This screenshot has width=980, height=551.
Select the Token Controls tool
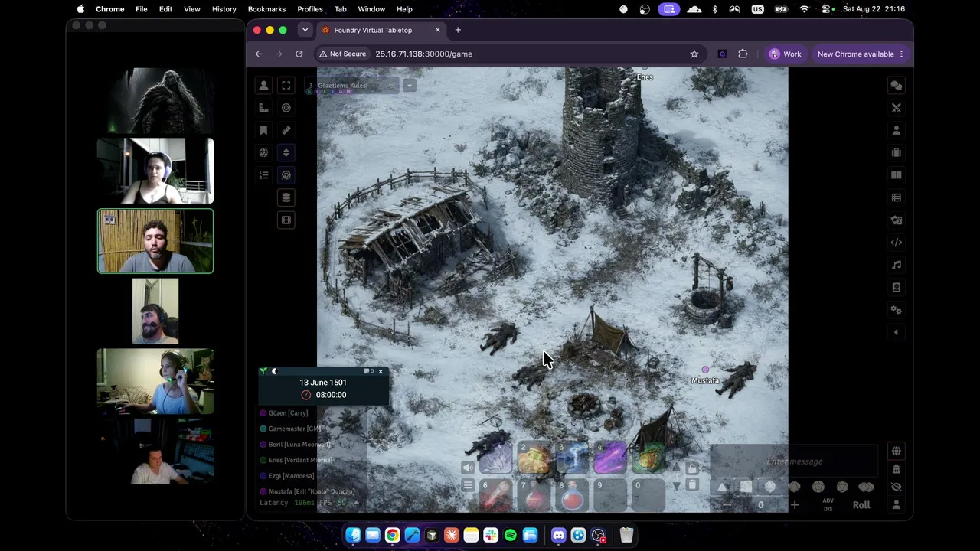click(263, 86)
